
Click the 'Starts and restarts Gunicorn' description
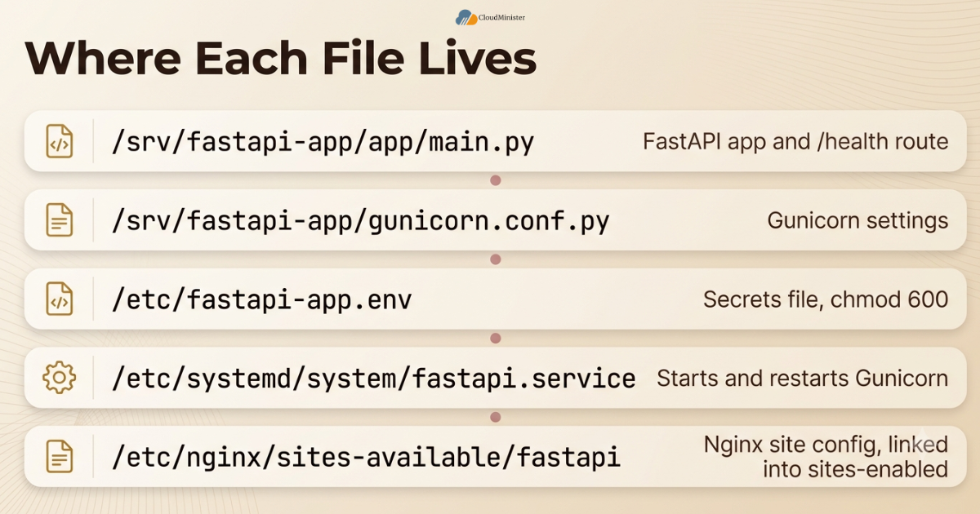(802, 379)
